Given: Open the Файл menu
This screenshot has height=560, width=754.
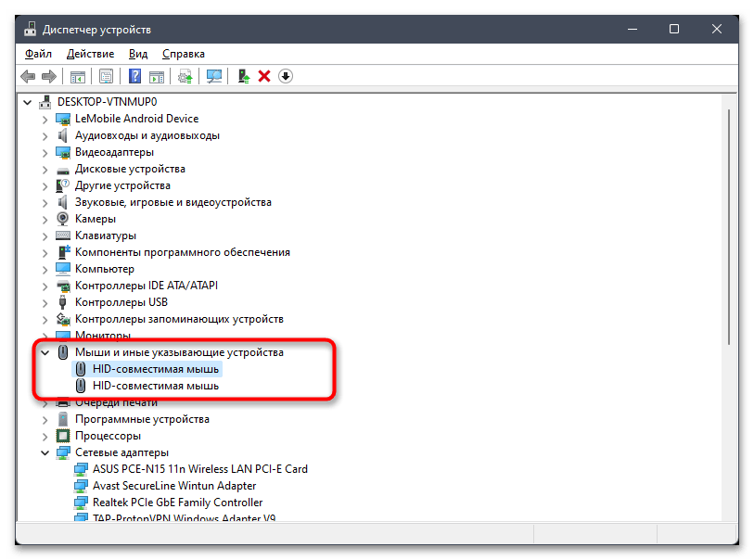Looking at the screenshot, I should tap(39, 54).
